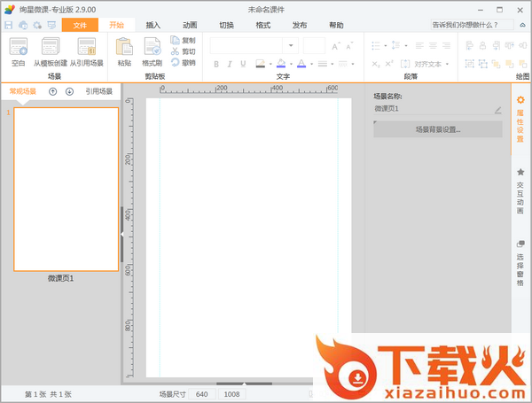
Task: Toggle subscript
Action: 376,64
